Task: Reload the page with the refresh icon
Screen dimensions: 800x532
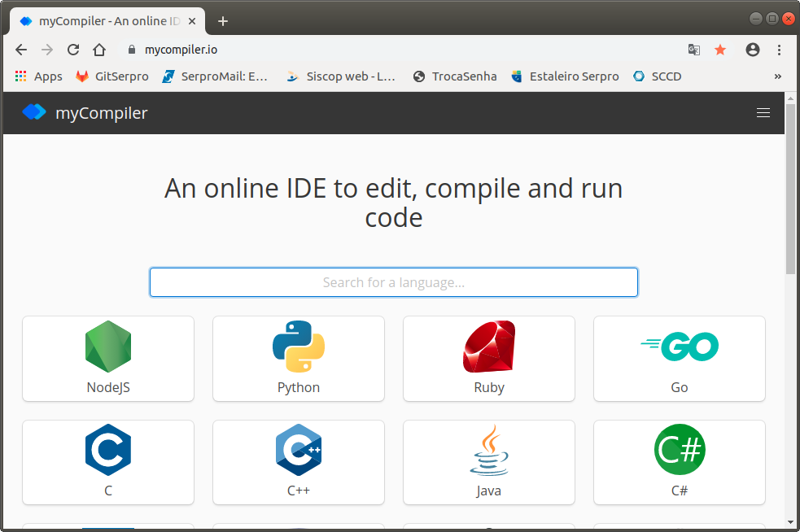Action: tap(73, 50)
